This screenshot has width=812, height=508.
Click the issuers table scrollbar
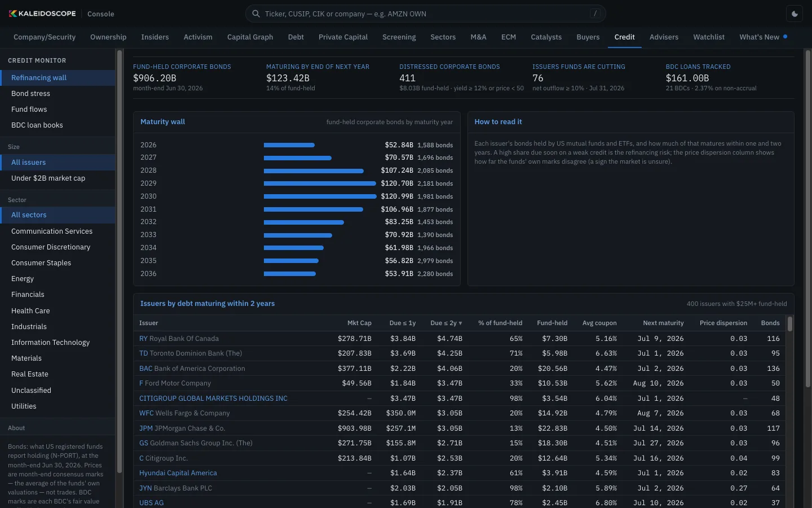pos(790,324)
